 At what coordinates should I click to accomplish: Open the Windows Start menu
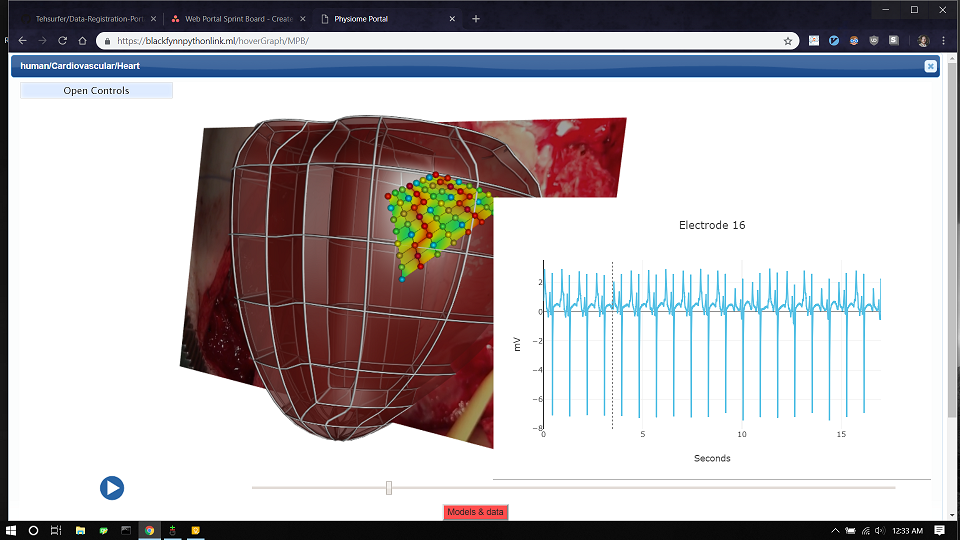point(10,530)
